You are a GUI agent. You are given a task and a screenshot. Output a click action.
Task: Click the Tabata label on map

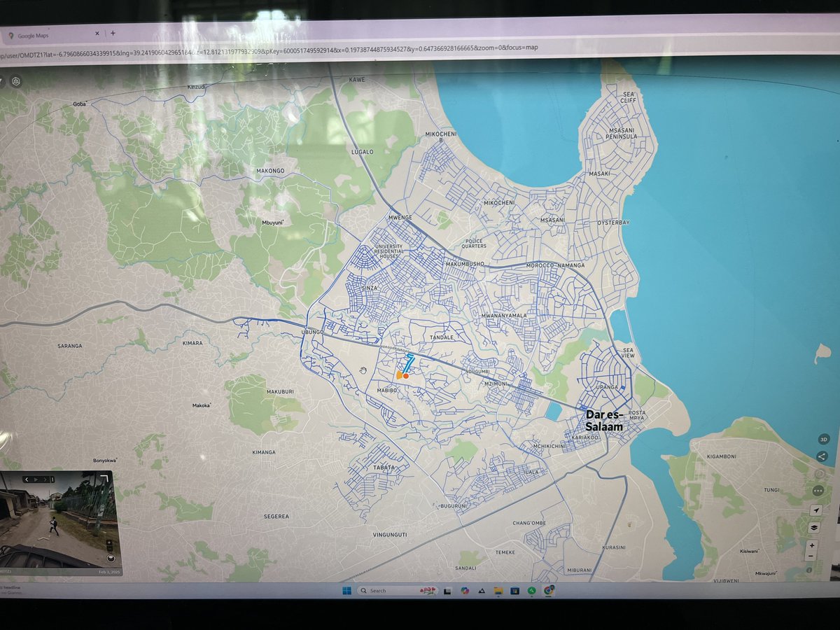pos(384,467)
